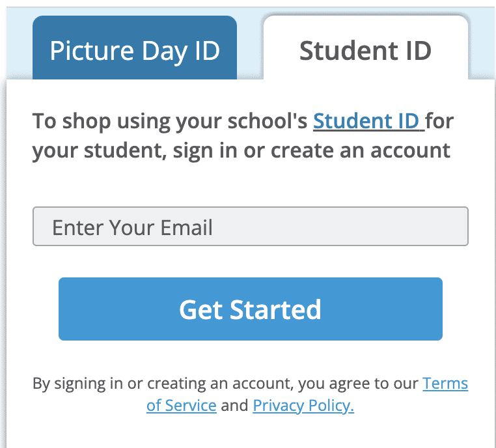Open the underlined Student ID link
The height and width of the screenshot is (448, 496).
tap(368, 121)
